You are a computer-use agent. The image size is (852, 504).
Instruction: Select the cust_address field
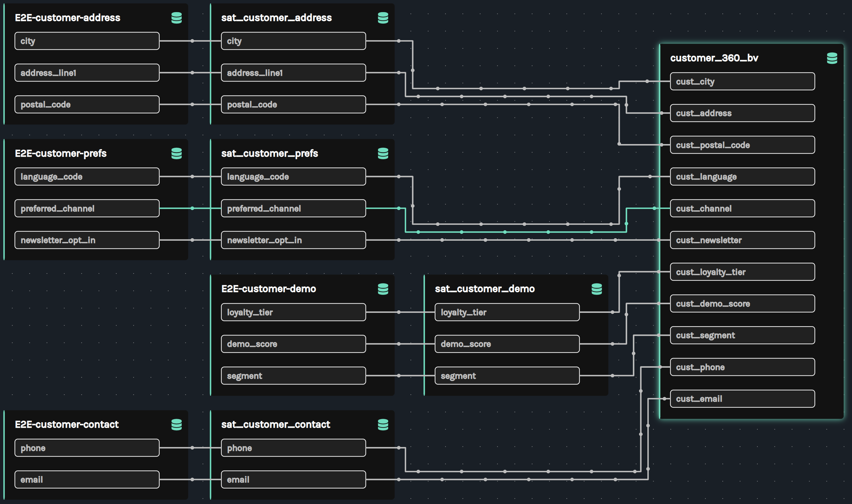coord(742,113)
